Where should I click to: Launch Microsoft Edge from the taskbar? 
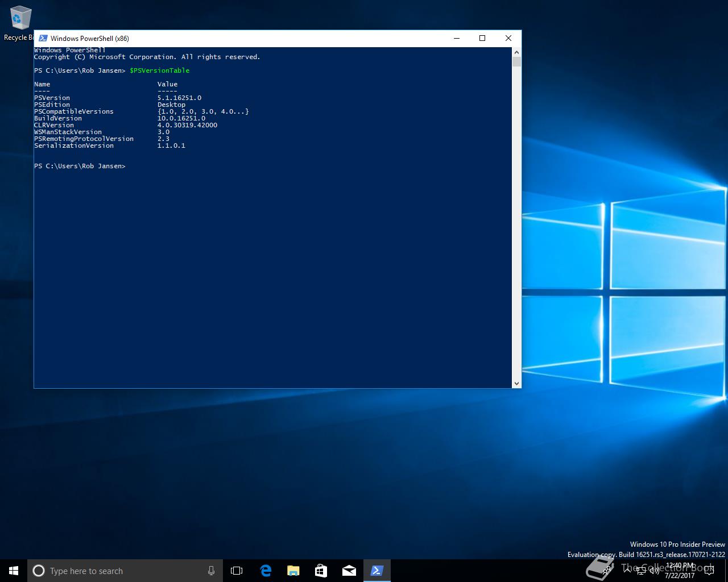[266, 571]
